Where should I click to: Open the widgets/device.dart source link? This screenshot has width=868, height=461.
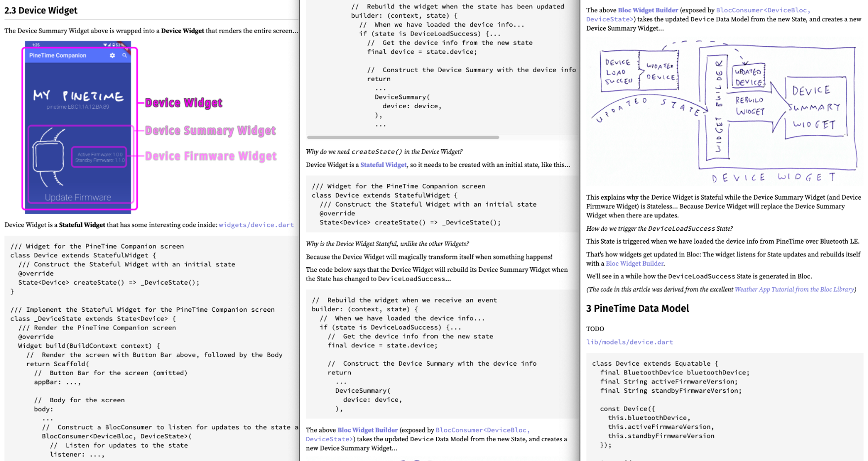pos(256,225)
